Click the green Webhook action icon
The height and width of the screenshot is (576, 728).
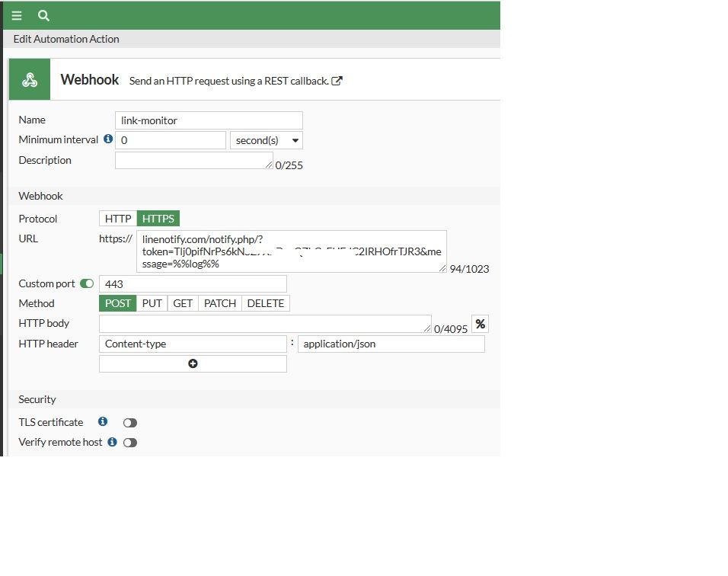click(30, 79)
